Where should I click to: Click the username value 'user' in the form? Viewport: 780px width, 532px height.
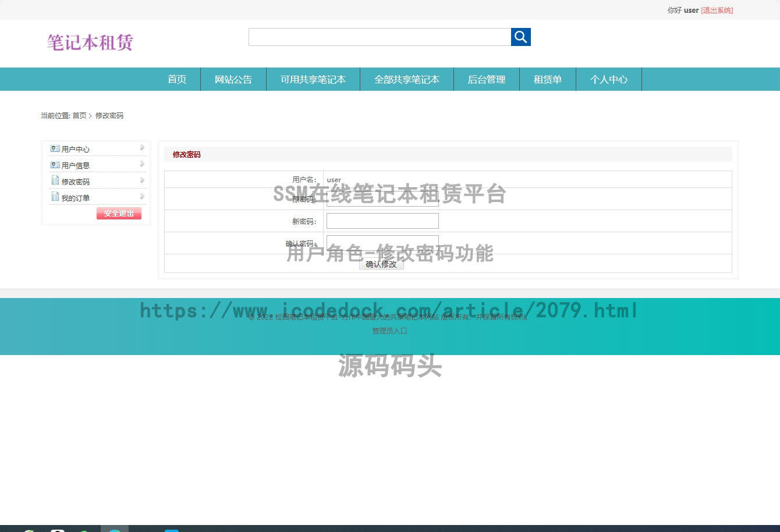pyautogui.click(x=334, y=180)
